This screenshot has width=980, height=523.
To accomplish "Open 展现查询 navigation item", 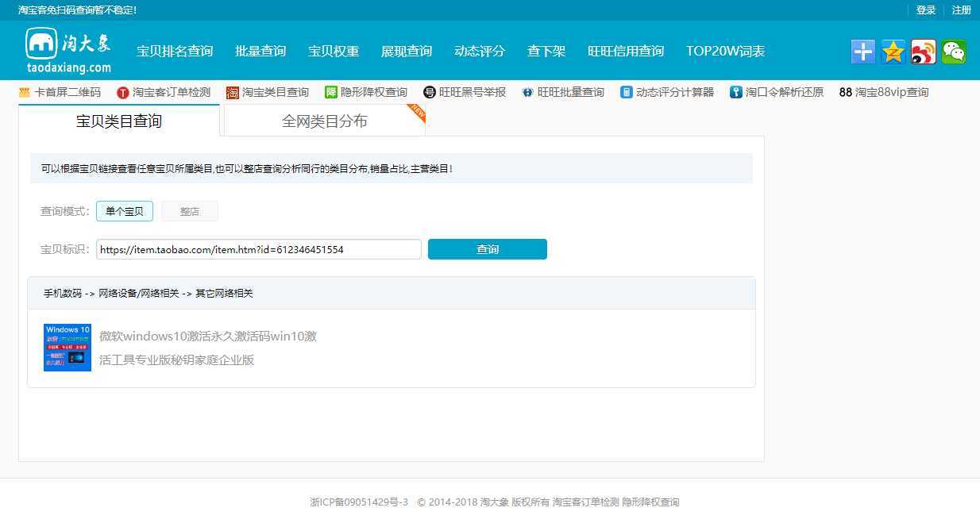I will (x=407, y=51).
